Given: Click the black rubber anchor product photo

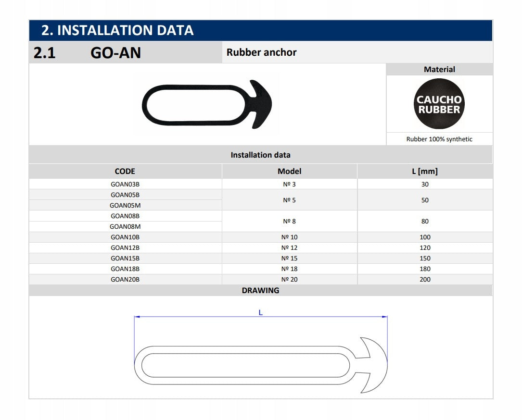Looking at the screenshot, I should [207, 104].
